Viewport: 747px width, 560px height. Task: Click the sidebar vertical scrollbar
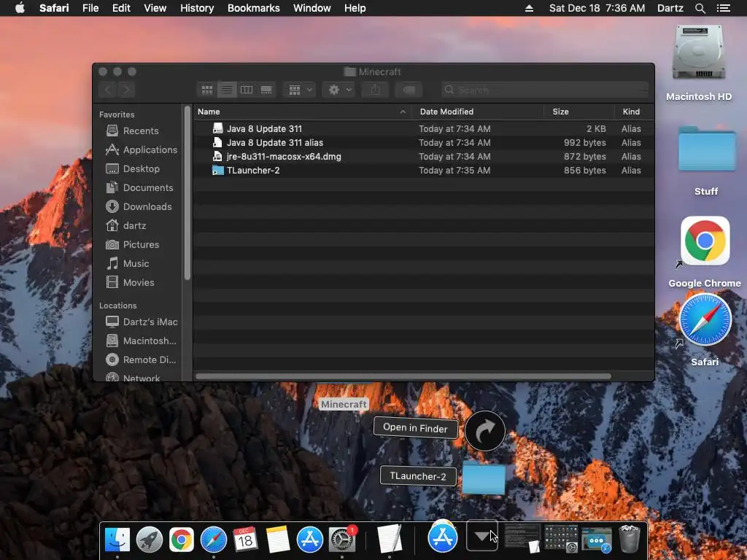click(187, 193)
